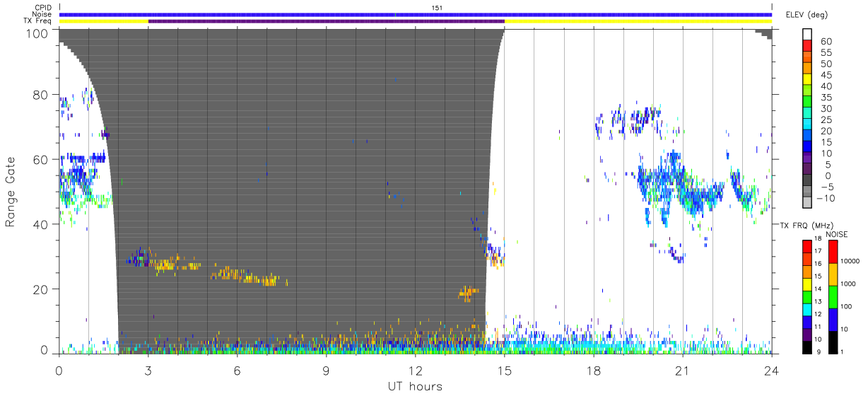Click the blue Noise strip above the plot
Screen dimensions: 868x401
[x=416, y=14]
